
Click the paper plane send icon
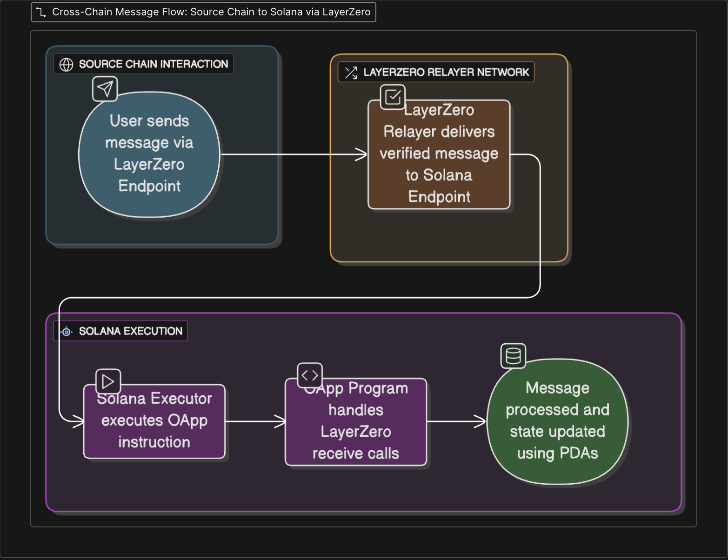coord(105,89)
